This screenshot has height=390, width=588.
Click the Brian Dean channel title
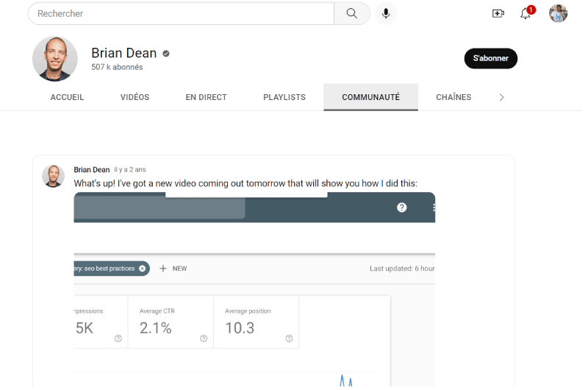point(123,53)
